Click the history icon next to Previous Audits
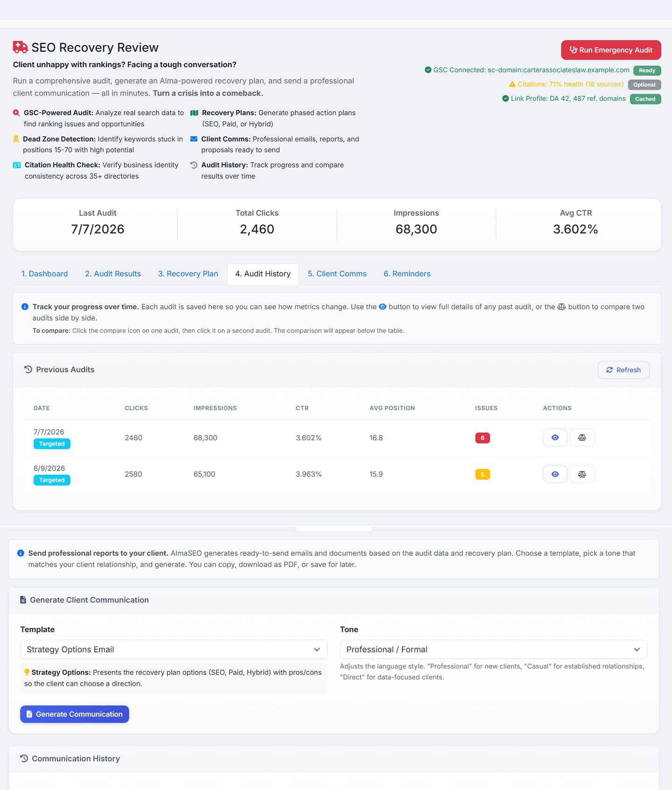The height and width of the screenshot is (790, 672). pyautogui.click(x=28, y=369)
